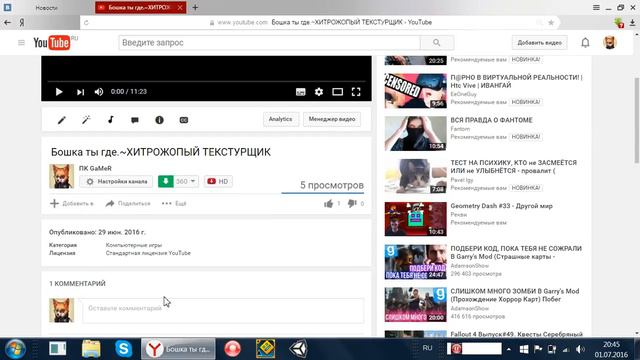Click the YouTube search field
The width and height of the screenshot is (640, 360).
point(269,42)
